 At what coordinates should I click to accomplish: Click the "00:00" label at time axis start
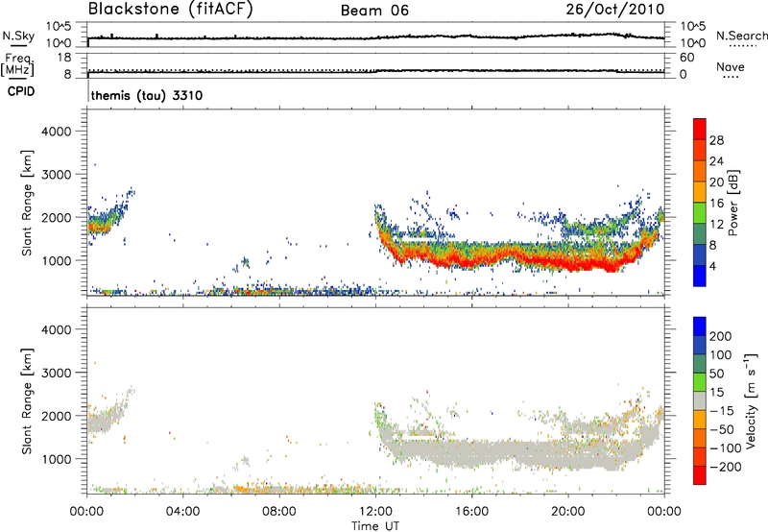[86, 512]
